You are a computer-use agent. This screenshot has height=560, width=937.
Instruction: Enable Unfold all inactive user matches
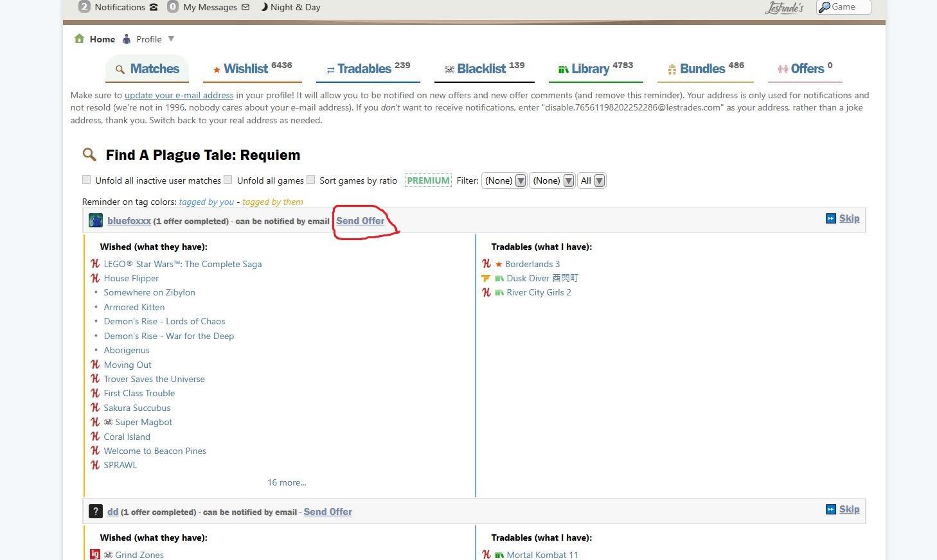pos(87,180)
